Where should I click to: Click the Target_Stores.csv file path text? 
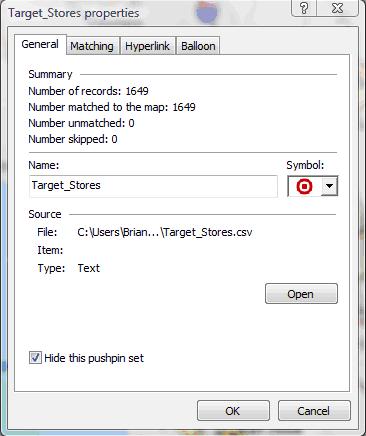pyautogui.click(x=165, y=232)
